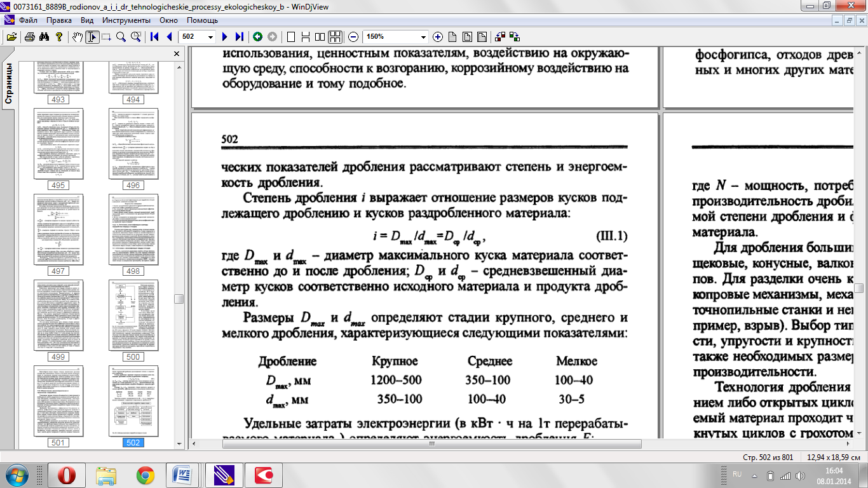Select the text selection cursor tool
The height and width of the screenshot is (488, 868).
[x=92, y=37]
